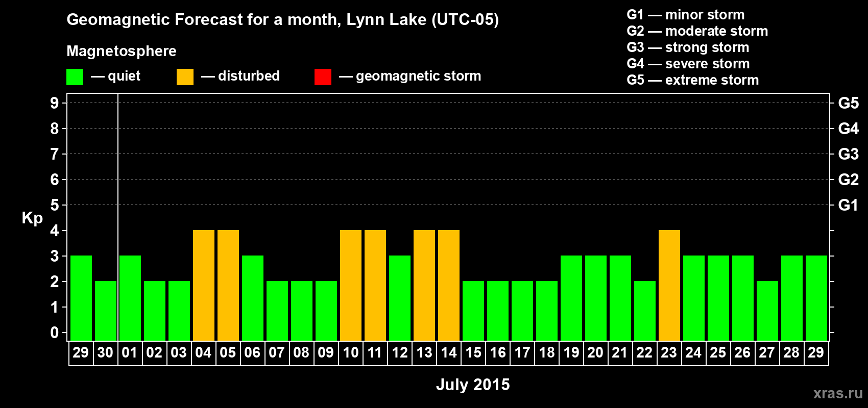Click the date label 03
868x408 pixels.
pyautogui.click(x=179, y=353)
